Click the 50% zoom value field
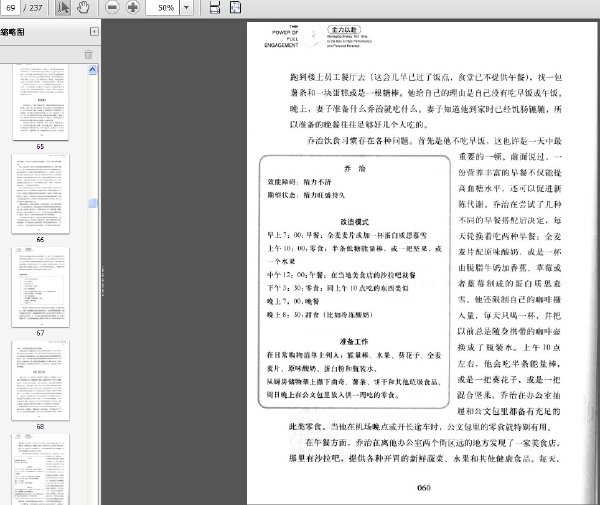Image resolution: width=600 pixels, height=505 pixels. [163, 8]
